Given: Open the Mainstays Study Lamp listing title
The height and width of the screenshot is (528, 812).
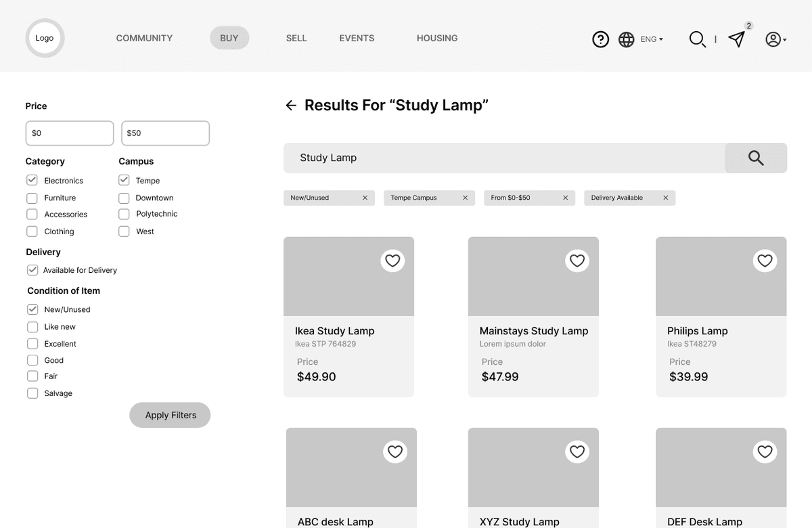Looking at the screenshot, I should click(534, 331).
